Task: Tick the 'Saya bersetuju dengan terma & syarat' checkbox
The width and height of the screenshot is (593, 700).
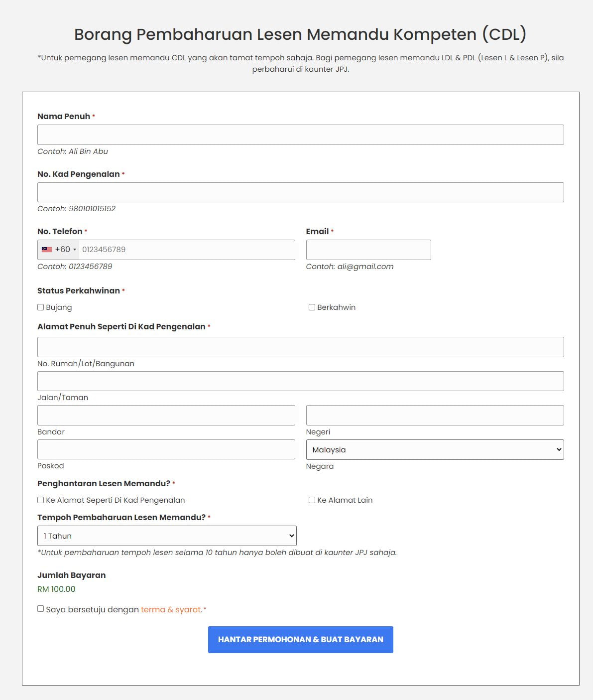Action: coord(40,609)
